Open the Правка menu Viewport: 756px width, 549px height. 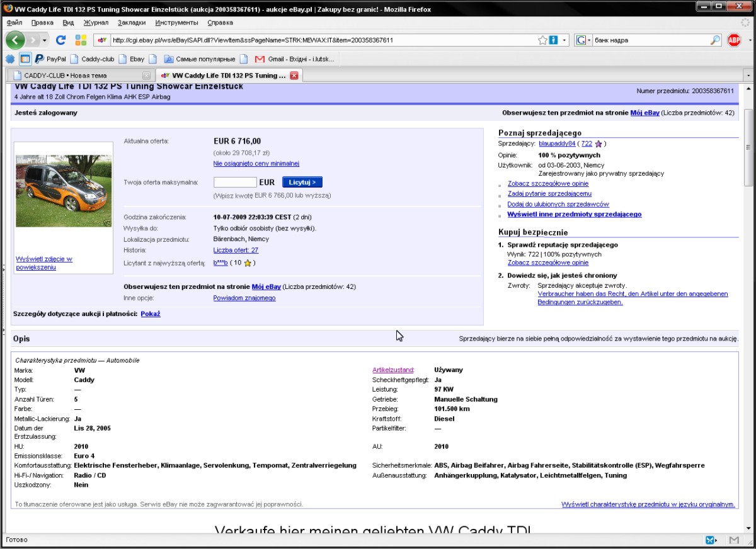tap(42, 23)
